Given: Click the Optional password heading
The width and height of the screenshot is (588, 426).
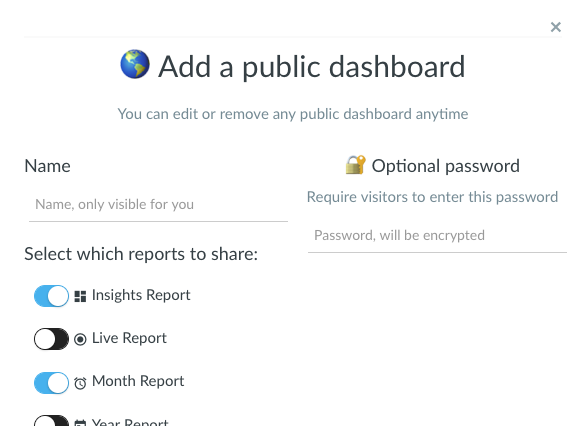Looking at the screenshot, I should pyautogui.click(x=446, y=166).
